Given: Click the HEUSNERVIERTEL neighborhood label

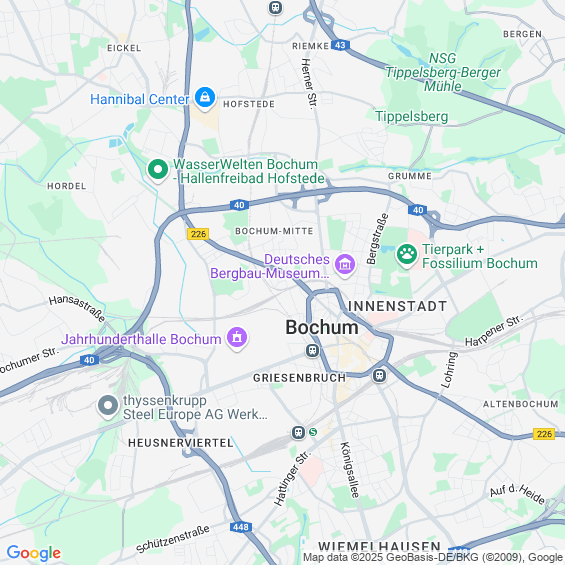Looking at the screenshot, I should tap(181, 443).
